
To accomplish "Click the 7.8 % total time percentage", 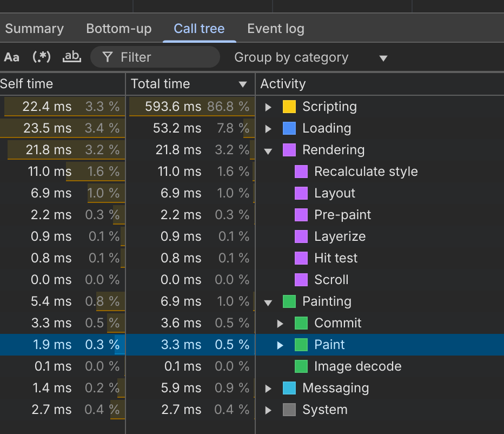I will (x=233, y=128).
